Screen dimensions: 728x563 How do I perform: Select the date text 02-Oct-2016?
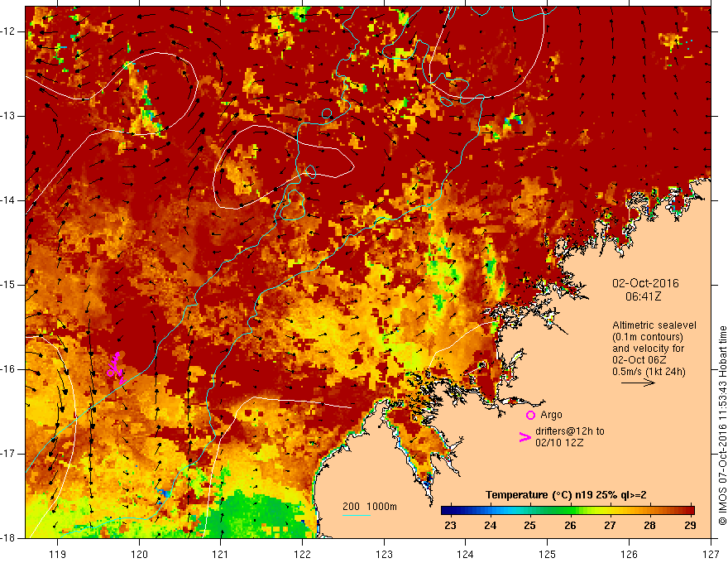pyautogui.click(x=645, y=283)
